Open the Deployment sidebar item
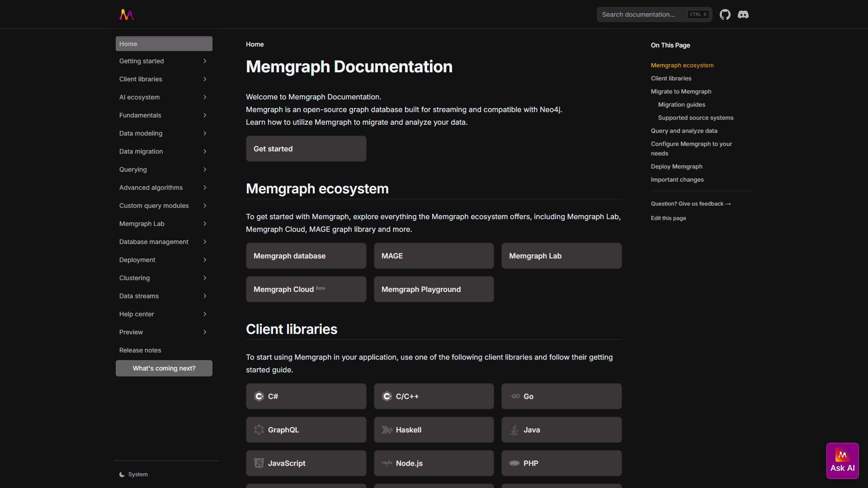Viewport: 868px width, 488px height. tap(164, 260)
